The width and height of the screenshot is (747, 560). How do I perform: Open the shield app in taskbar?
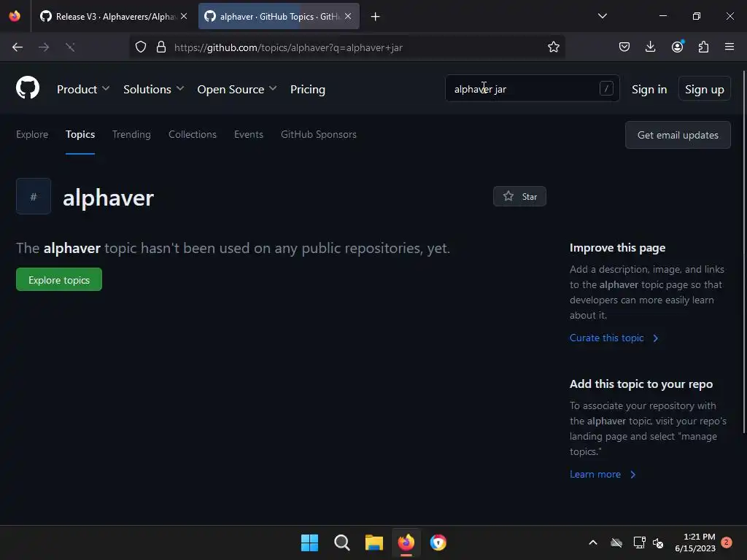tap(438, 542)
